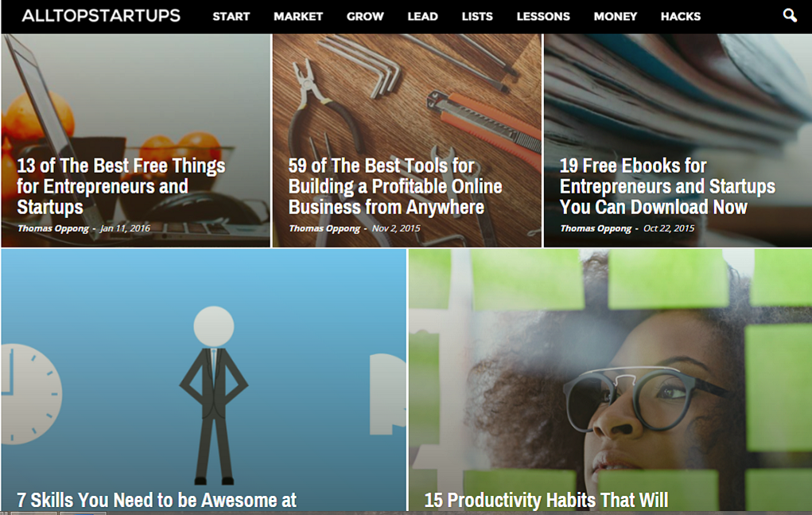Read "59 of The Best Tools" article
The image size is (812, 515).
[395, 186]
